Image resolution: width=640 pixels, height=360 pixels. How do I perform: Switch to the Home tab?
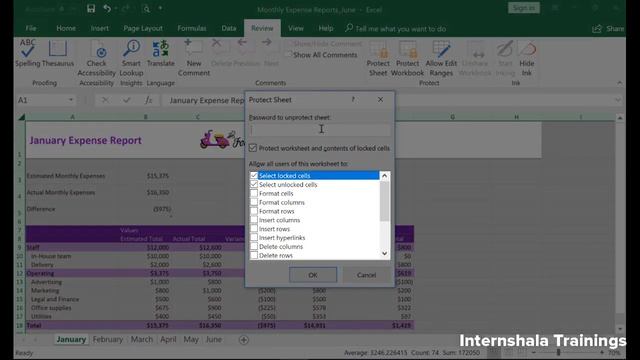(x=66, y=28)
